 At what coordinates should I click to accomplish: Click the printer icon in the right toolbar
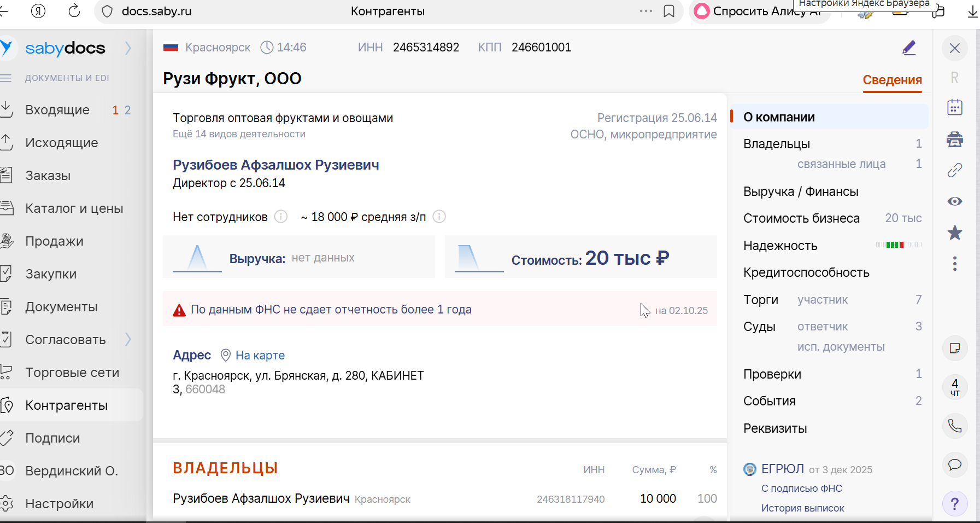point(955,140)
